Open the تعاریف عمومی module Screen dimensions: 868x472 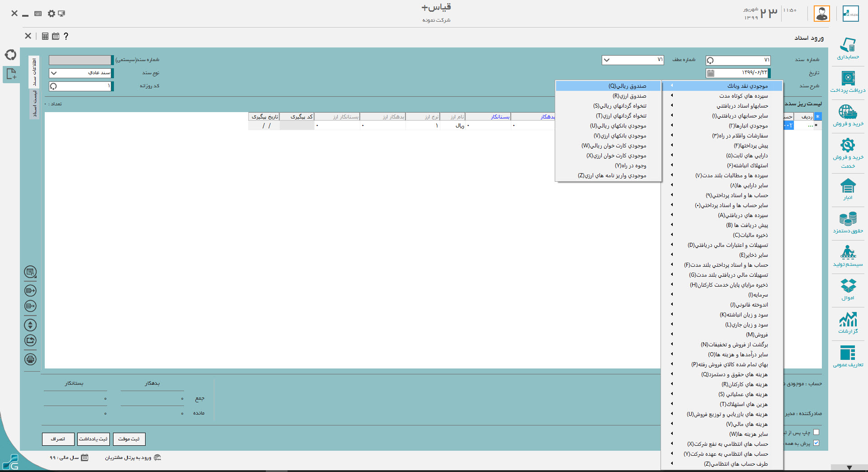[x=848, y=356]
